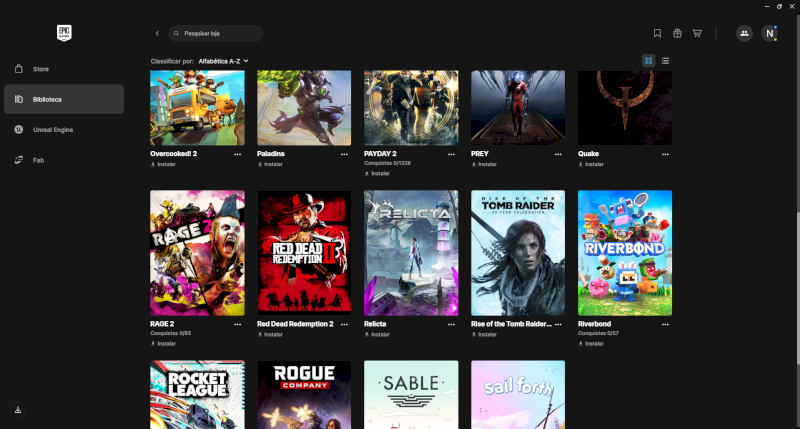The height and width of the screenshot is (429, 800).
Task: Go back with the arrow icon
Action: tap(157, 33)
